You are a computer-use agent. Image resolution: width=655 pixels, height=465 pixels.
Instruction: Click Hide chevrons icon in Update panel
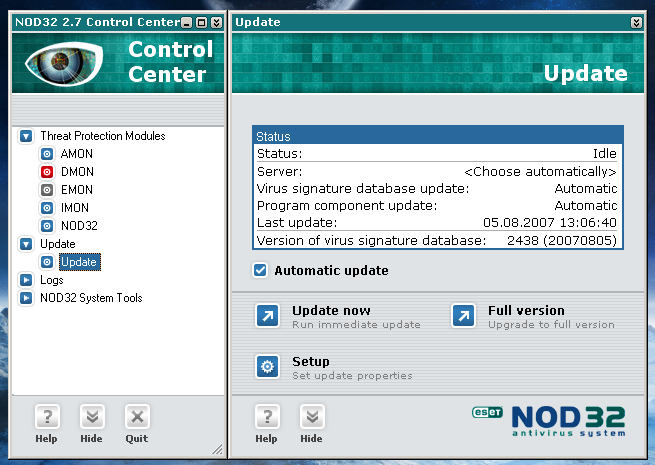point(312,417)
